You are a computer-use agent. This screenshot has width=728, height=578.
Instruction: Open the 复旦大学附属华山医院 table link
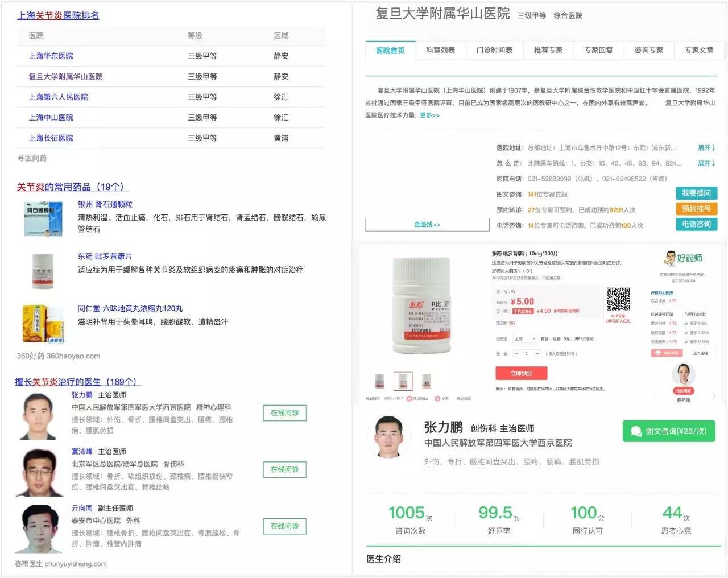[66, 77]
